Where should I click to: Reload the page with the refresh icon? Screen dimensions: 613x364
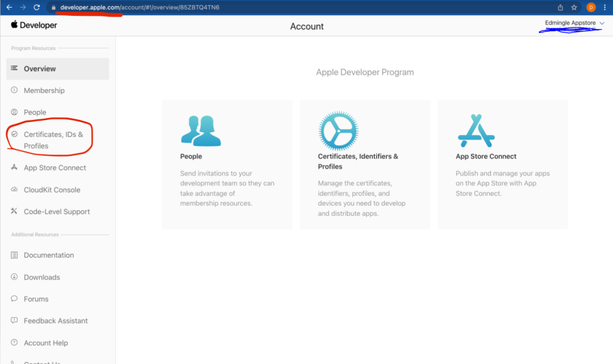pyautogui.click(x=37, y=7)
